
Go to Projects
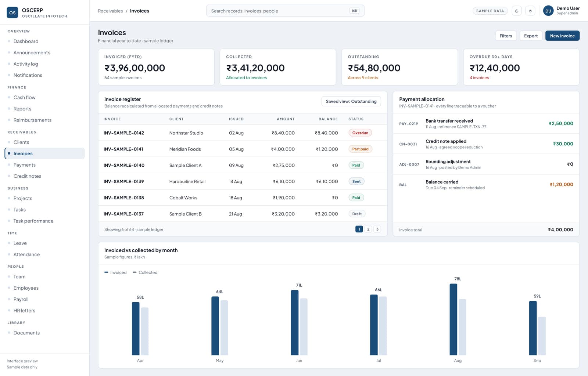pyautogui.click(x=44, y=199)
